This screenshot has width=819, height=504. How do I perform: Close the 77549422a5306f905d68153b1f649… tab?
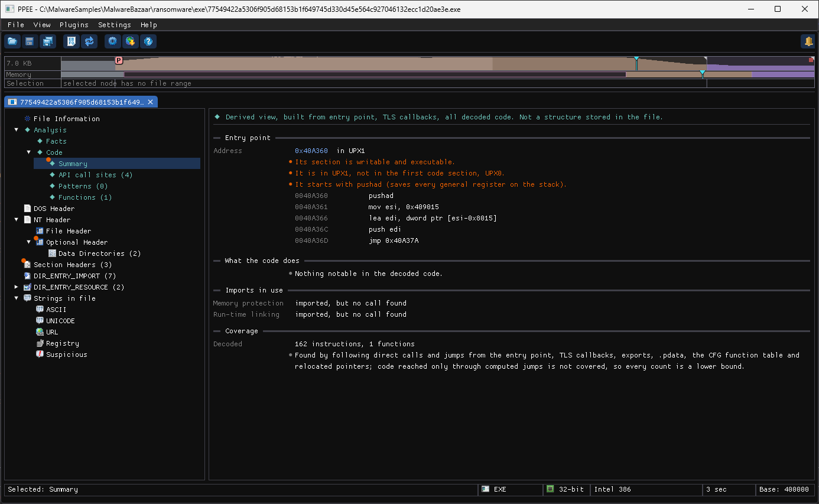[151, 102]
